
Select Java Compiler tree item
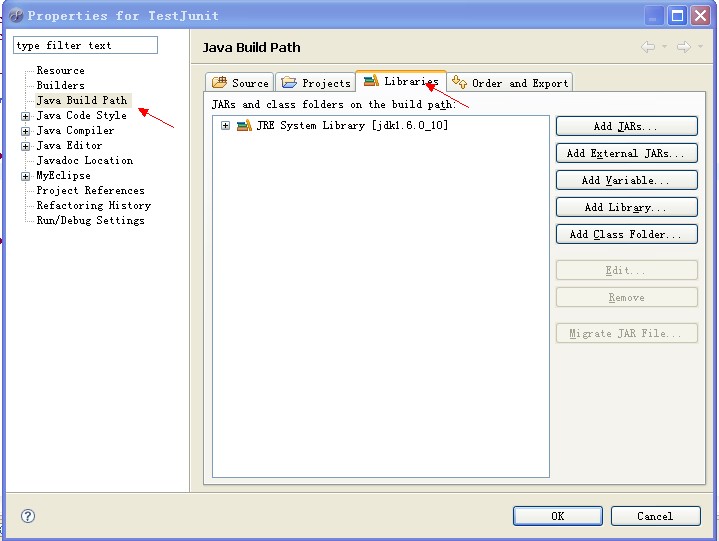click(x=75, y=131)
